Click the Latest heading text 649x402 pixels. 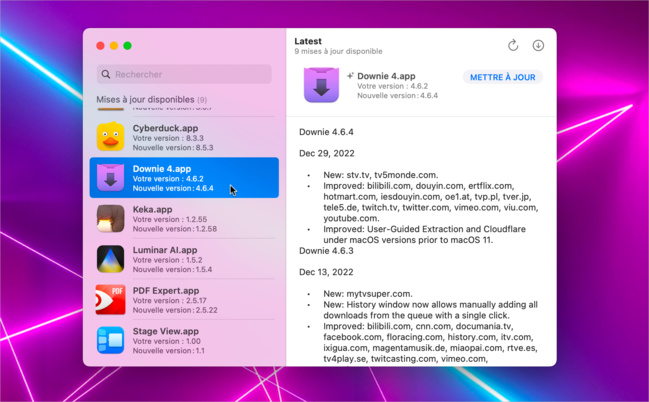[x=308, y=41]
